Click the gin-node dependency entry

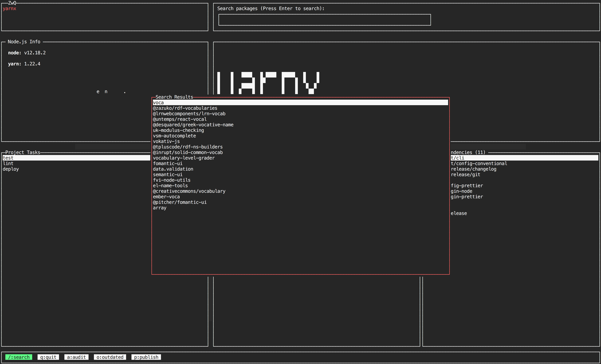[461, 191]
